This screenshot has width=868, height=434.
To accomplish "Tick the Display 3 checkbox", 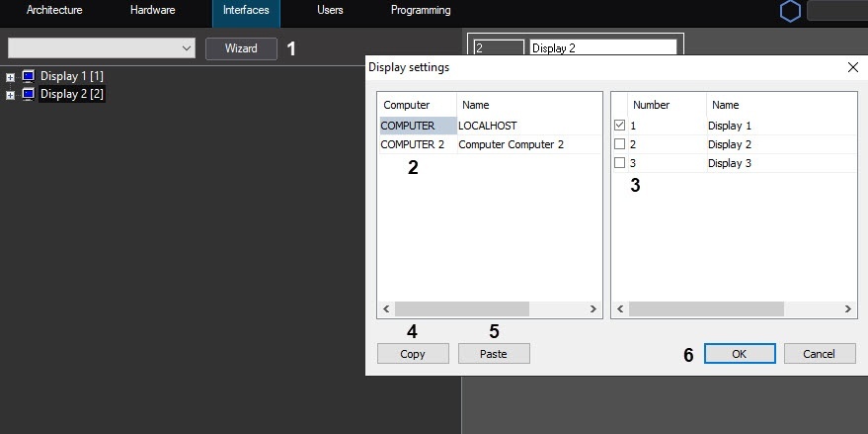I will (619, 163).
